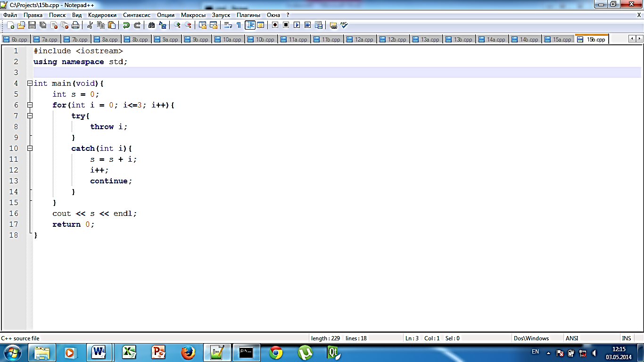Toggle show all characters pilcrow icon
The image size is (644, 362).
(x=239, y=25)
